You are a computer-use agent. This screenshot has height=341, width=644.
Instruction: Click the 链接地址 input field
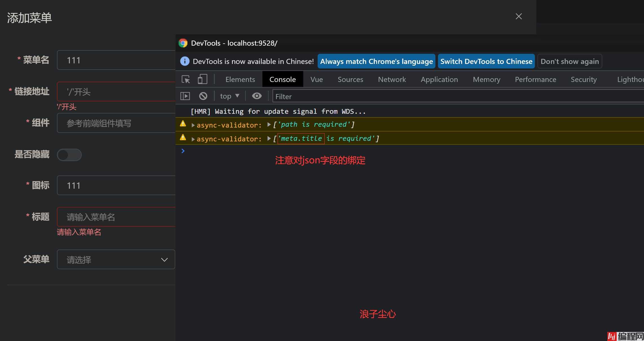[116, 92]
